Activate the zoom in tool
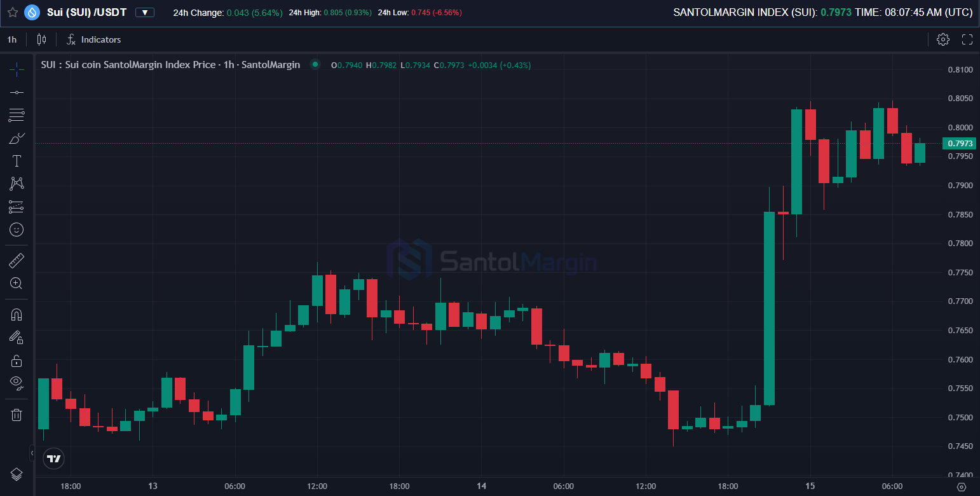Image resolution: width=980 pixels, height=496 pixels. pos(17,283)
